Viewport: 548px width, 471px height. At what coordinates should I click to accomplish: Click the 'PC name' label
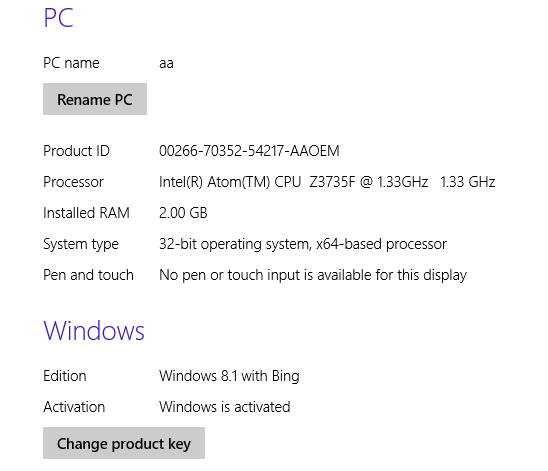pyautogui.click(x=71, y=63)
